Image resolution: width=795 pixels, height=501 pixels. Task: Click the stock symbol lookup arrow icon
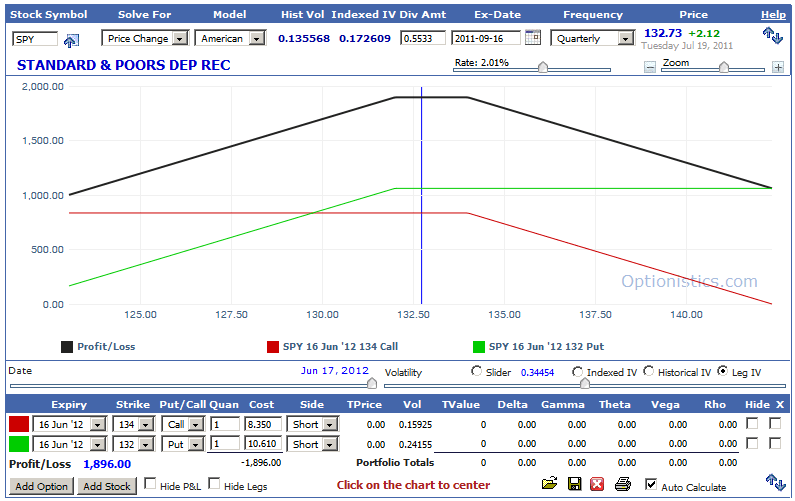[71, 41]
